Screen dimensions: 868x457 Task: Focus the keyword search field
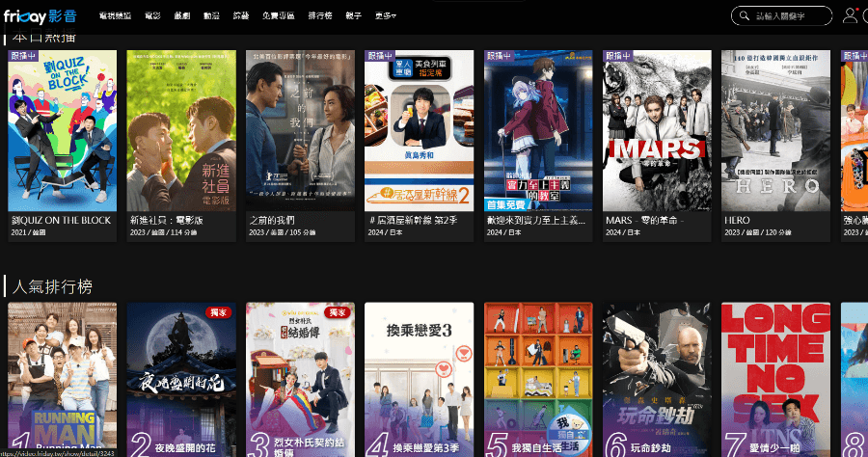click(x=781, y=16)
